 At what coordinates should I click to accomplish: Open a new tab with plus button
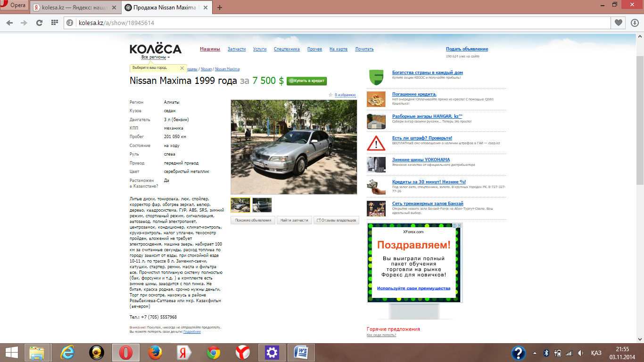pyautogui.click(x=220, y=8)
